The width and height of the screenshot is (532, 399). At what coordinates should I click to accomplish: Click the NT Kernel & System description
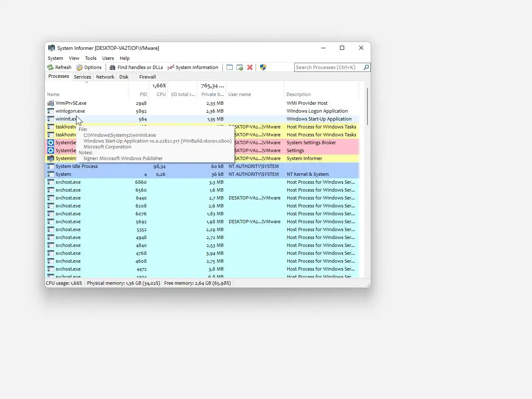pos(308,174)
